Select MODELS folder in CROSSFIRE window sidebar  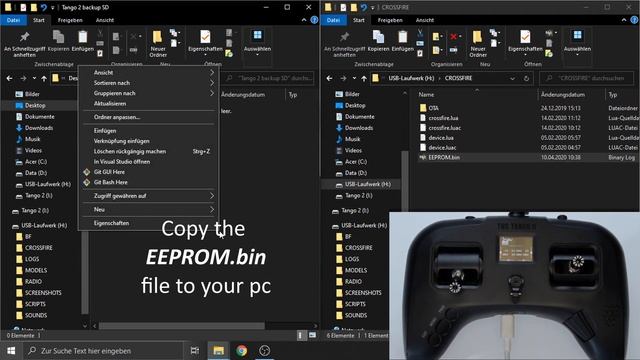tap(356, 270)
